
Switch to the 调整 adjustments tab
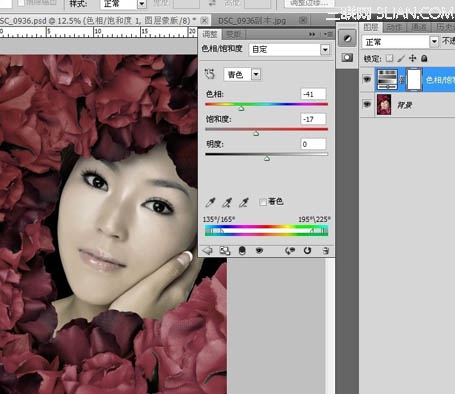[x=209, y=34]
